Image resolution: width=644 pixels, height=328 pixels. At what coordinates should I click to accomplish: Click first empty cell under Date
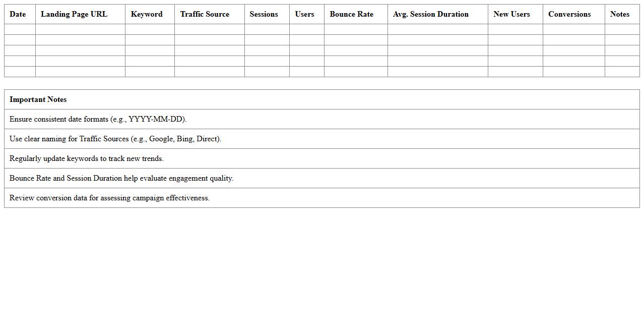(x=20, y=29)
